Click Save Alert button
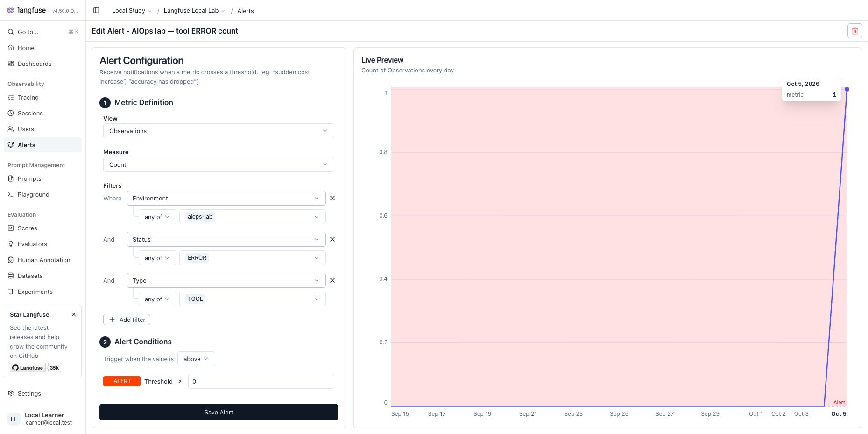Screen dimensions: 868x434 (219, 412)
